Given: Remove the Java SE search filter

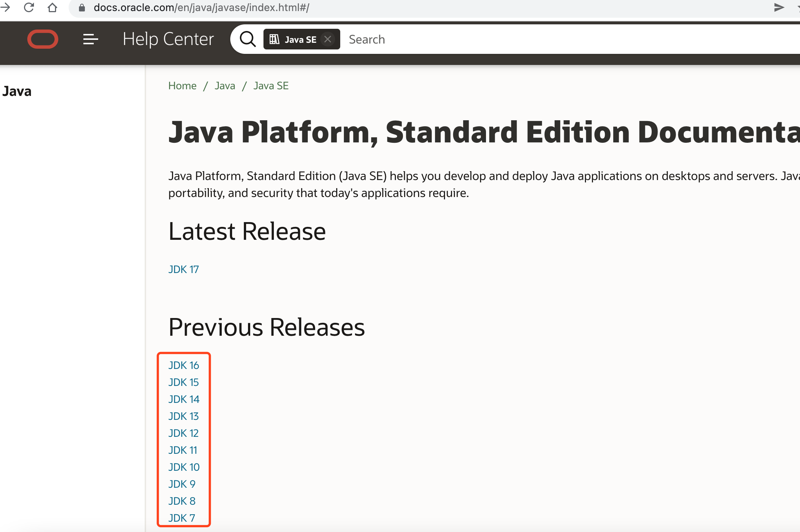Looking at the screenshot, I should click(328, 39).
